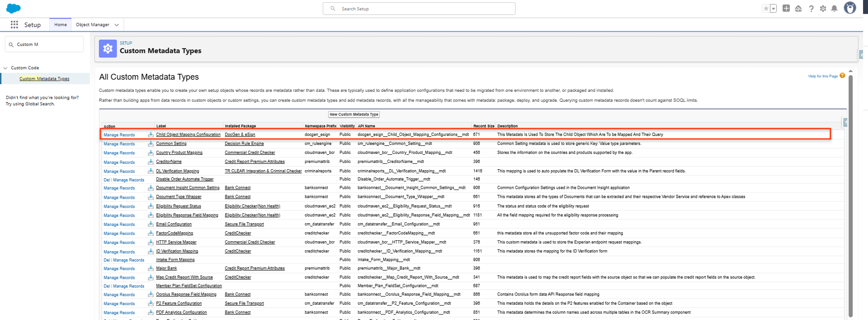Click the API Name column header
This screenshot has height=320, width=868.
(366, 126)
